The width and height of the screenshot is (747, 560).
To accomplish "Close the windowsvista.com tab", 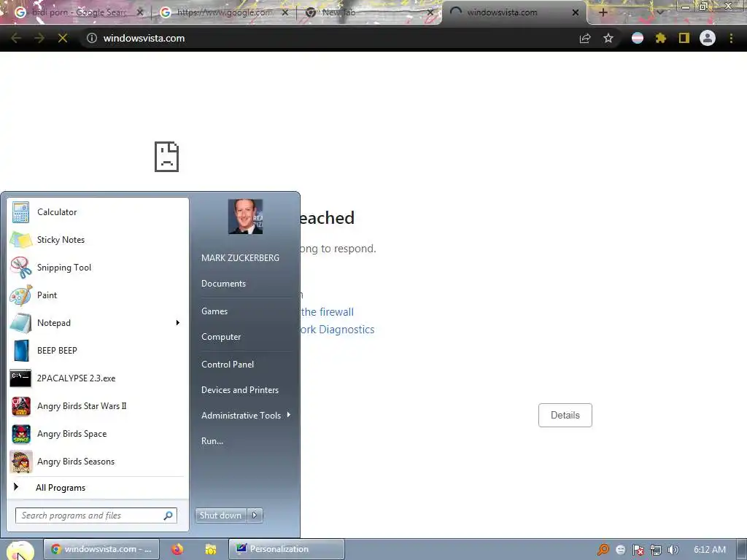I will pyautogui.click(x=576, y=12).
